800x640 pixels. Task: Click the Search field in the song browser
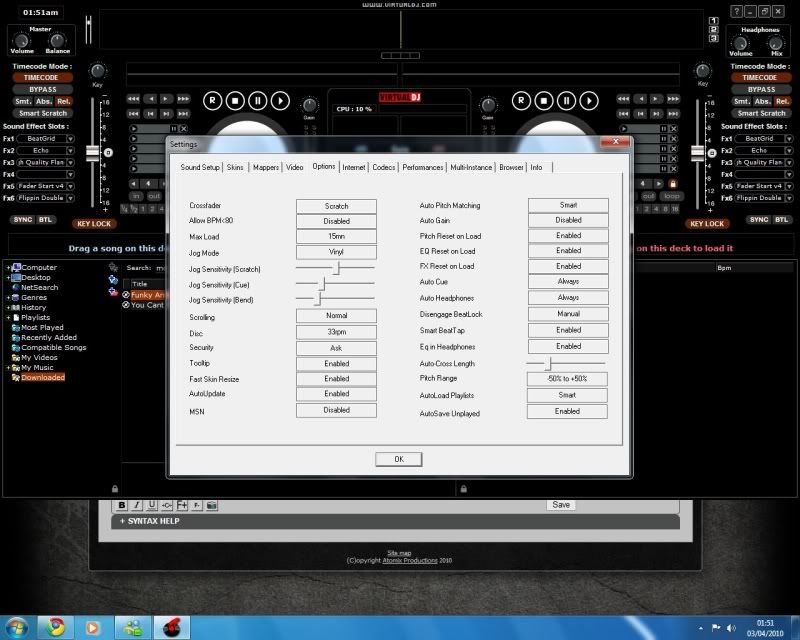tap(160, 268)
